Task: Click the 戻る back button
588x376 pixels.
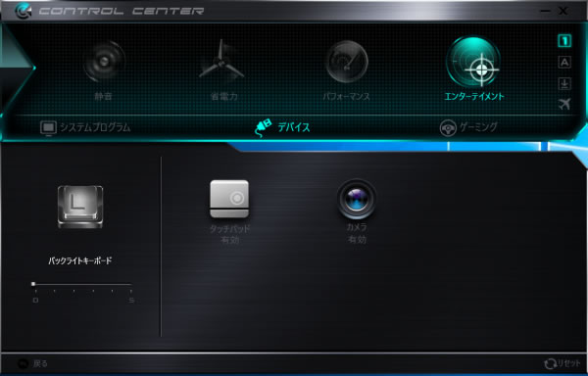Action: [x=32, y=363]
